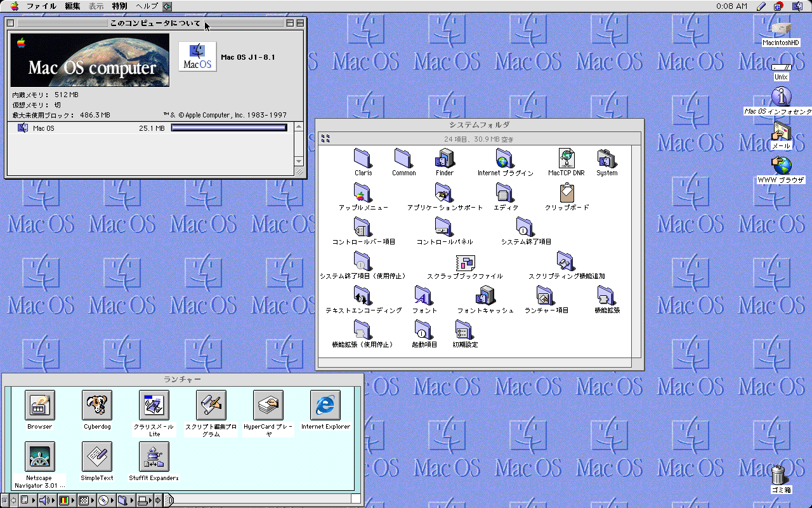Image resolution: width=812 pixels, height=508 pixels.
Task: Select the Finder file icon
Action: click(x=445, y=158)
